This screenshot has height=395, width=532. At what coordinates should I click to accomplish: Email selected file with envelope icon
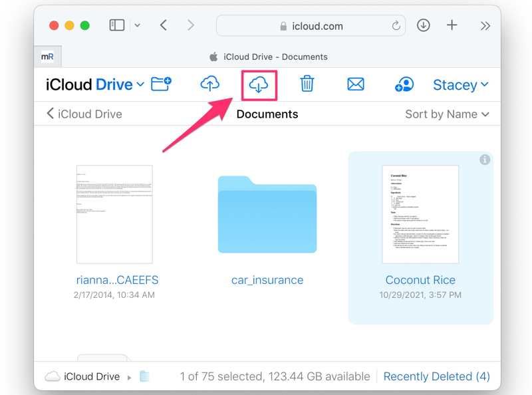(x=356, y=84)
